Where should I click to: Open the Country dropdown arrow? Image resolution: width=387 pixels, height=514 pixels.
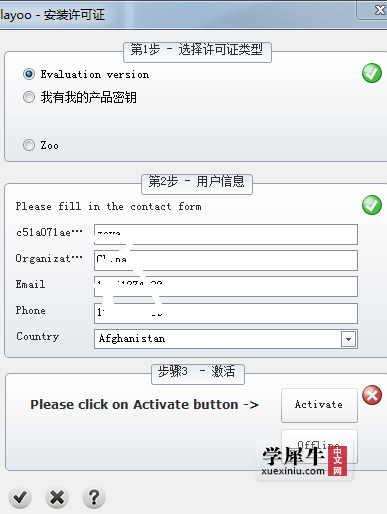tap(348, 339)
